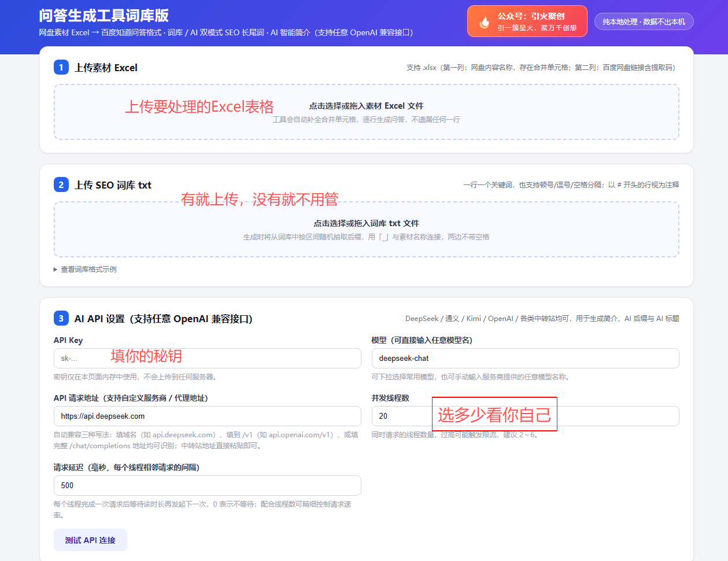This screenshot has width=728, height=561.
Task: Click the 引一簇星火，聚万千创想 slogan
Action: 537,28
